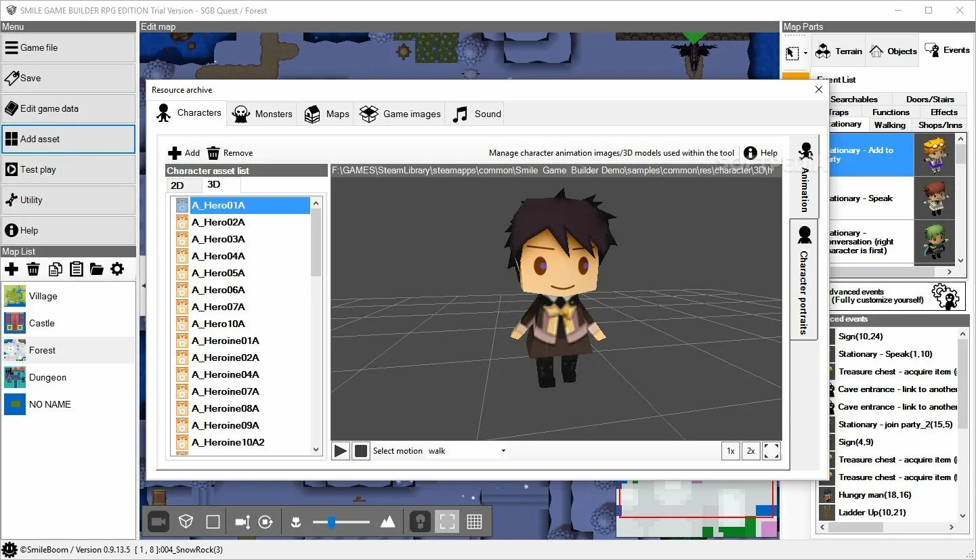Viewport: 976px width, 560px height.
Task: Set preview zoom to 2x
Action: pyautogui.click(x=750, y=451)
